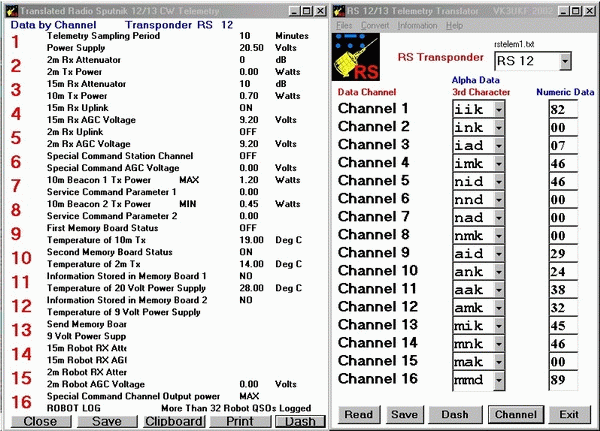Click Channel 2 numeric data field
The image size is (600, 431).
point(563,127)
